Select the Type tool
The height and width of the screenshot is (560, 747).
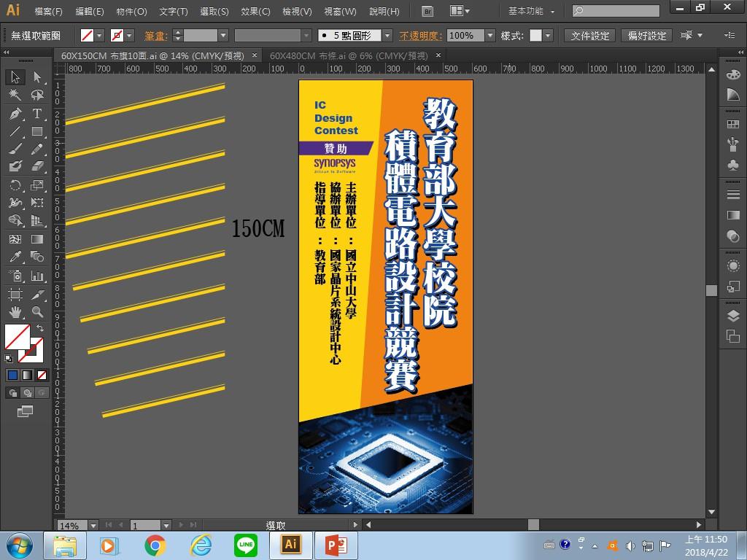tap(37, 114)
